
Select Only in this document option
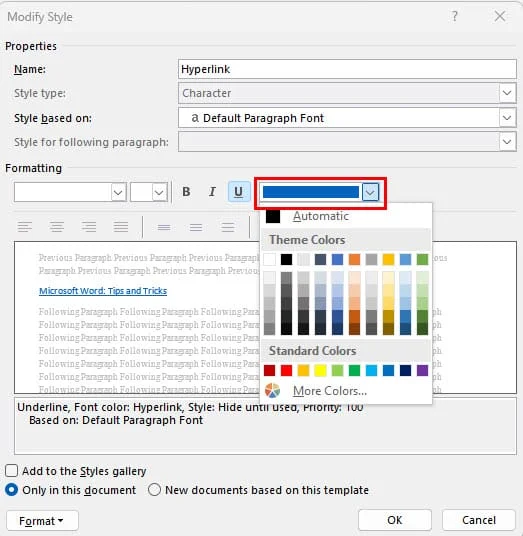point(11,490)
